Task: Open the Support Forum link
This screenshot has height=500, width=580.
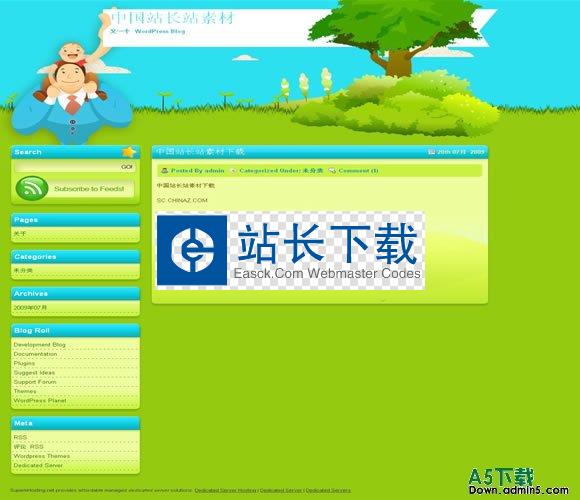Action: [x=35, y=382]
